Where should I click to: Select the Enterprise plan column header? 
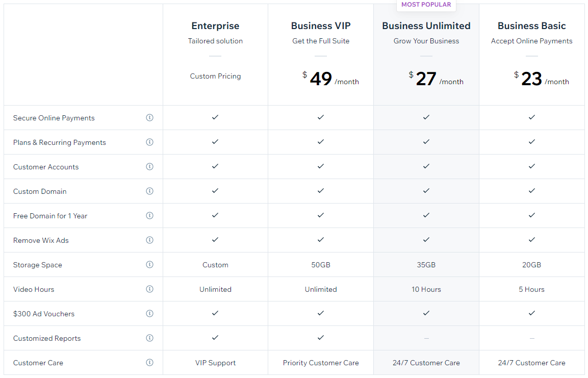pos(215,26)
